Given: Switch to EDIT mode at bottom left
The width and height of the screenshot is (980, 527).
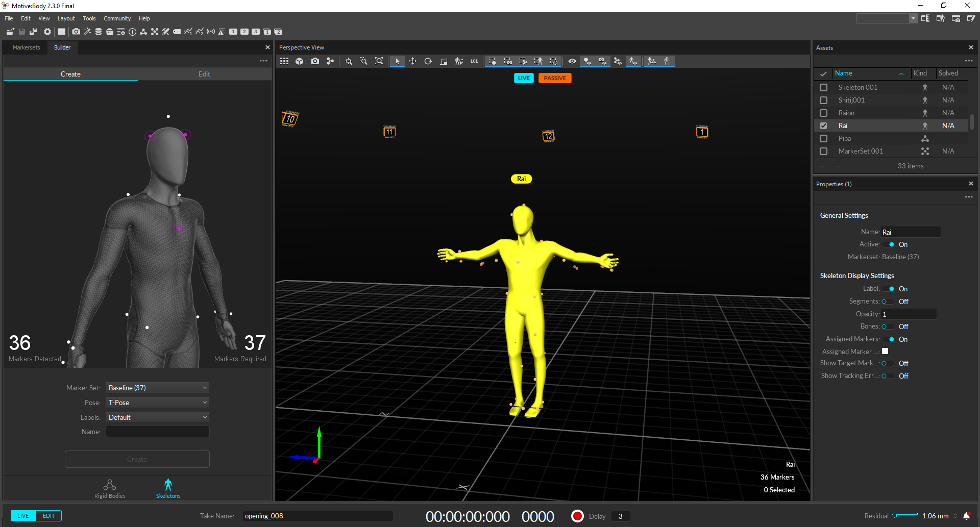Looking at the screenshot, I should point(49,516).
